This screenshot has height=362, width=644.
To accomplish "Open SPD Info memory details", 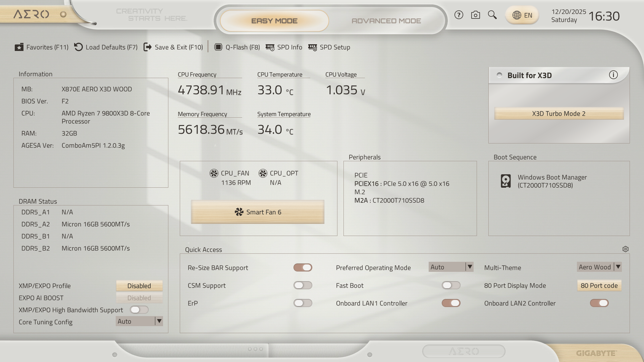I will [284, 47].
